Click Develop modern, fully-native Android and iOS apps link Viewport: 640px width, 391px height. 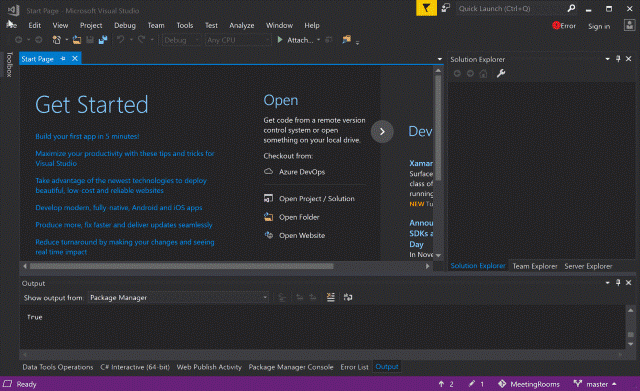pos(119,208)
